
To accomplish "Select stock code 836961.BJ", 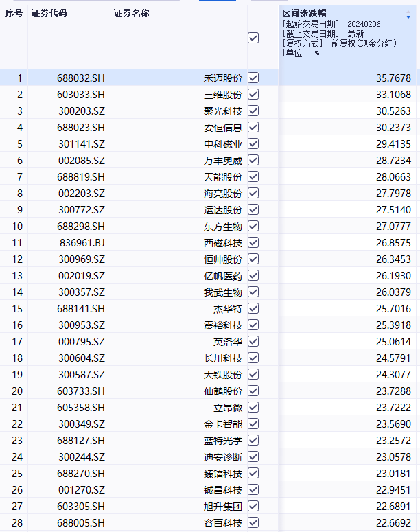I will point(82,243).
